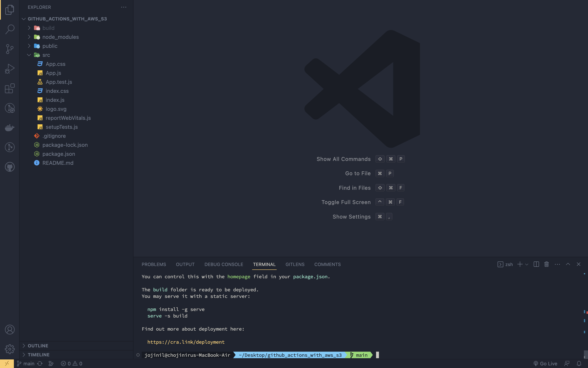Viewport: 588px width, 368px height.
Task: Open index.js file
Action: tap(76, 100)
